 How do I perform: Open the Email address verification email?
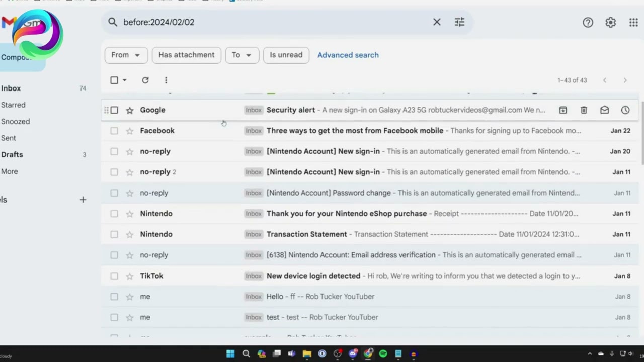[370, 255]
